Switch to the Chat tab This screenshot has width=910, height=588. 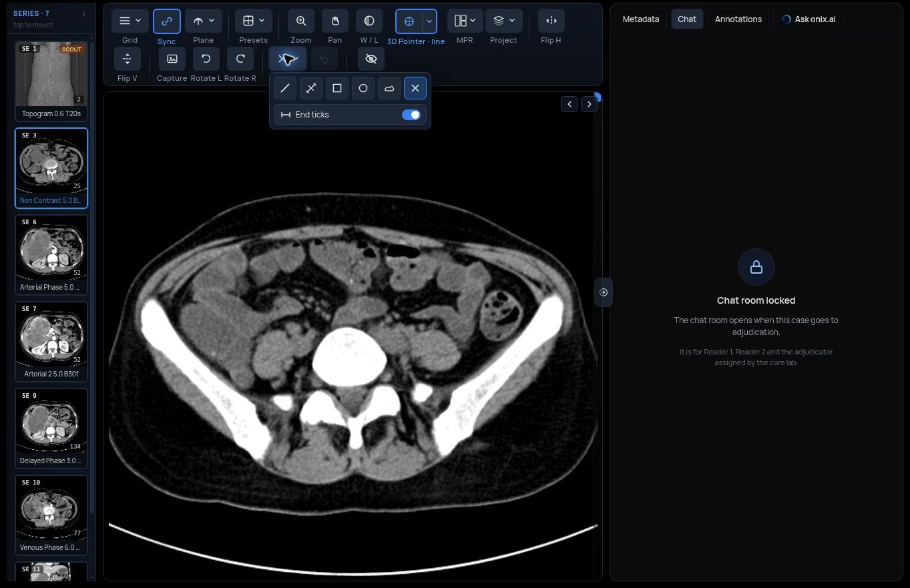tap(687, 19)
